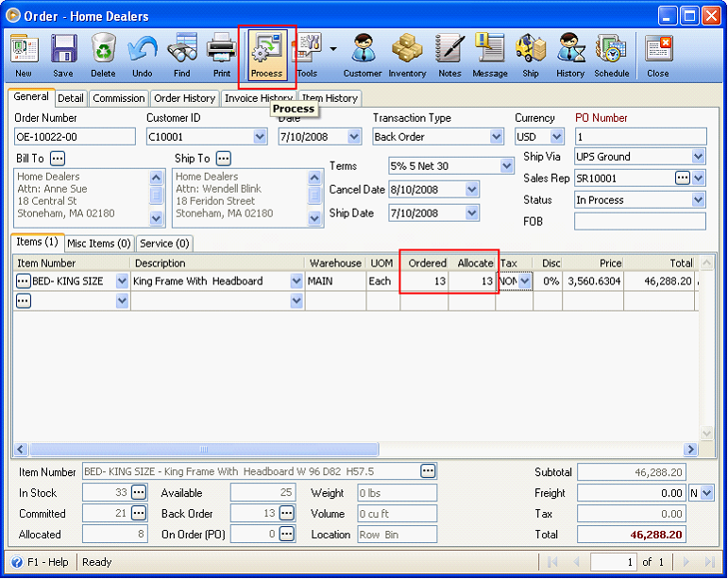Click the Order Number field
Screen dimensions: 728x579
(x=75, y=137)
